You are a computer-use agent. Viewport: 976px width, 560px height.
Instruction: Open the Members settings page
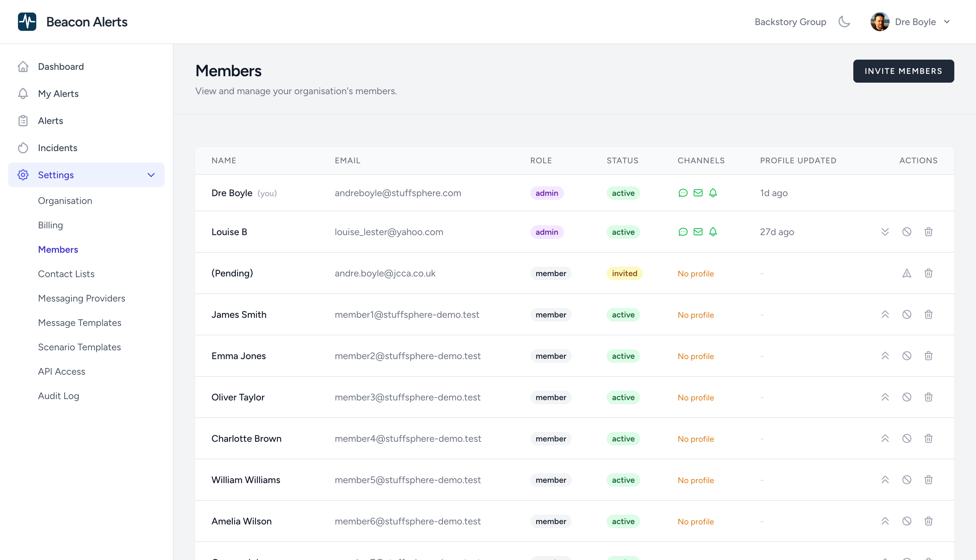click(x=58, y=249)
